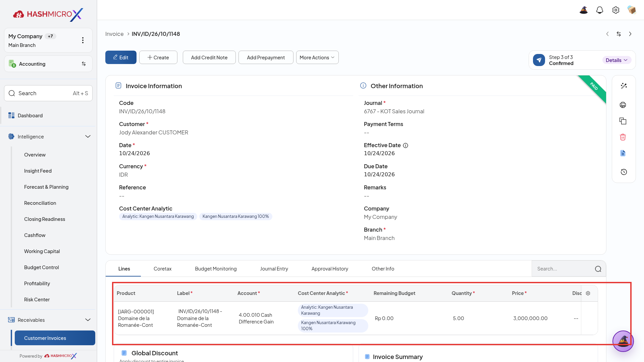644x362 pixels.
Task: Click the Effective Date info icon
Action: click(406, 145)
